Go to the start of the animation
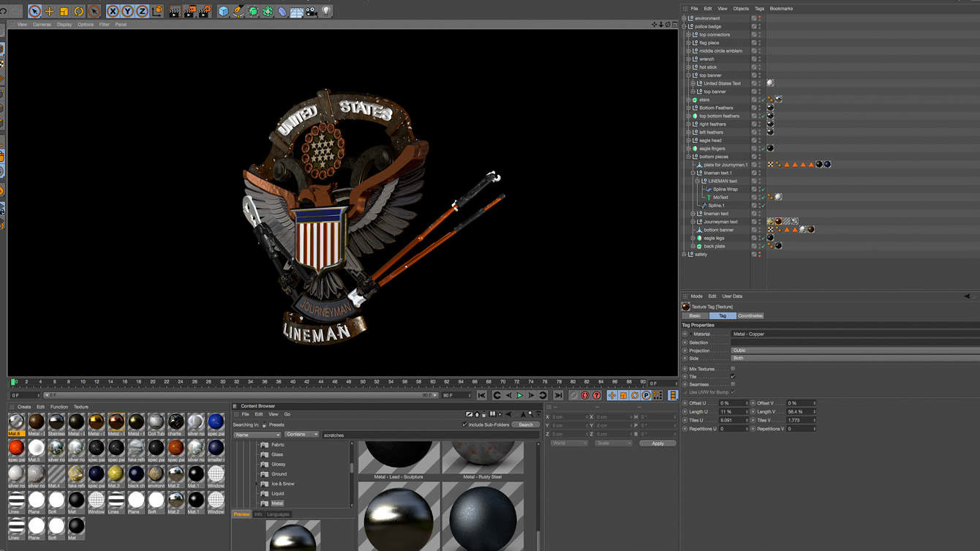This screenshot has width=980, height=551. pos(482,396)
